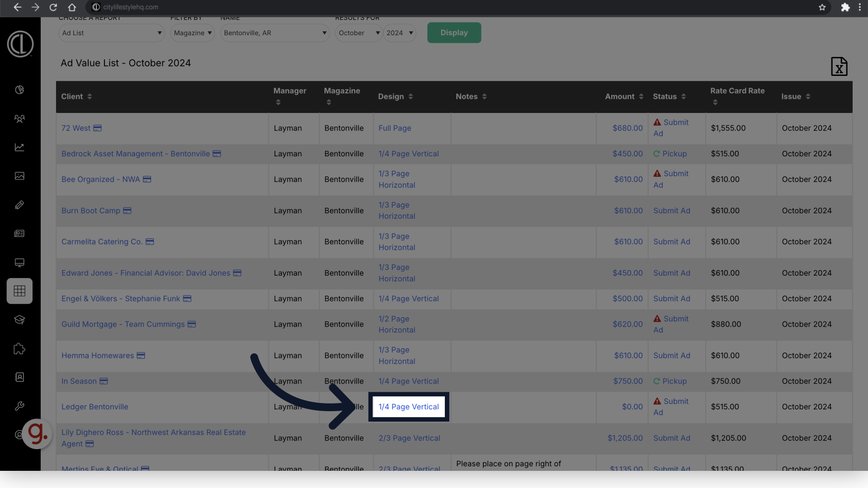Open the 72 West client link
Screen dimensions: 868x488
[76, 128]
